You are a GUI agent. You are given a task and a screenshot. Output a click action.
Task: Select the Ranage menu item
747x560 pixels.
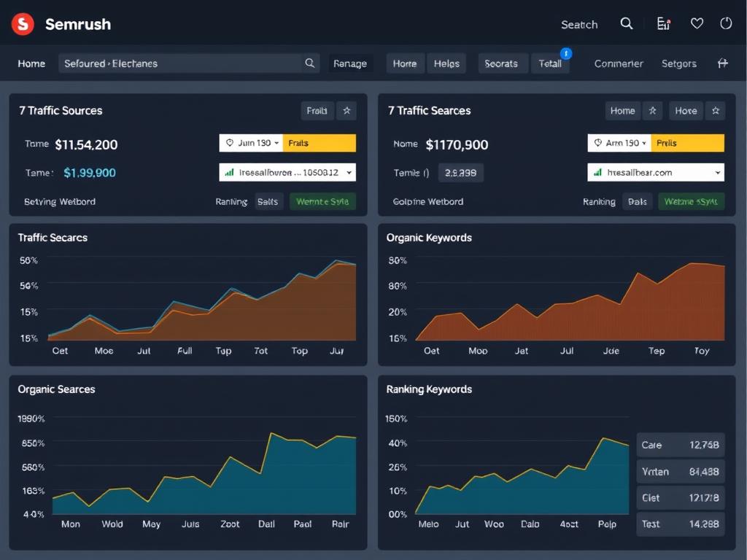click(350, 63)
